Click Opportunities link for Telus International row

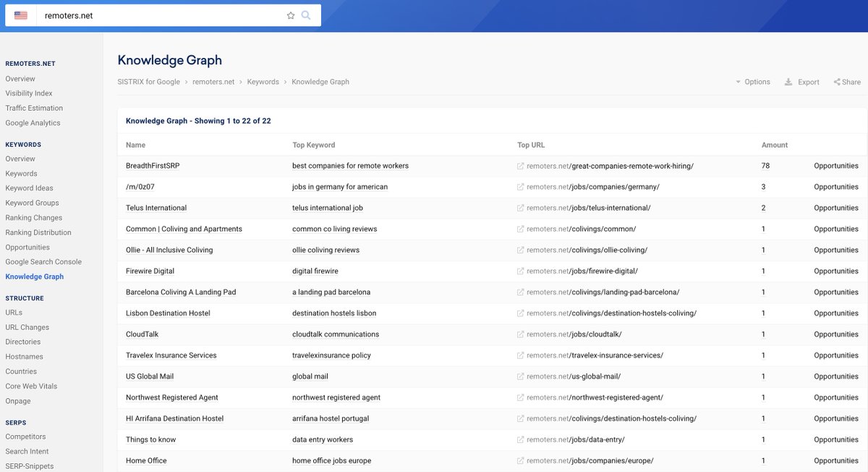pyautogui.click(x=836, y=208)
